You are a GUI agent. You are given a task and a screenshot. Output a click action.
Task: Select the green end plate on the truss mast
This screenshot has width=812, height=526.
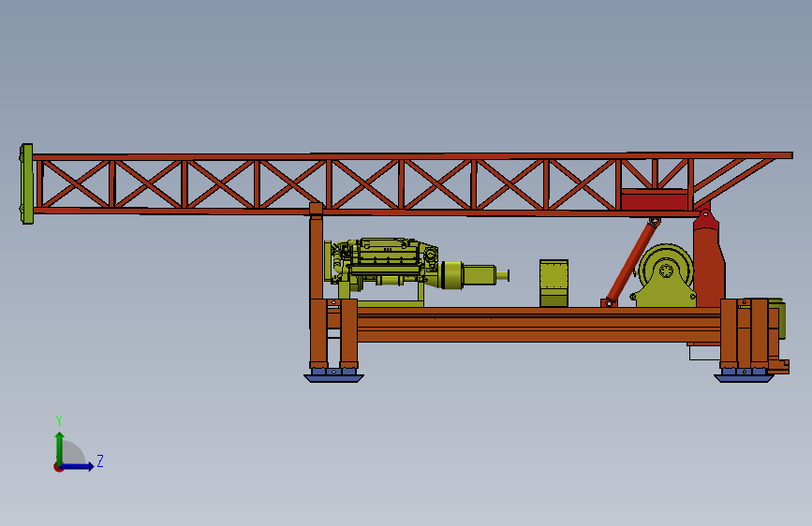coord(26,183)
